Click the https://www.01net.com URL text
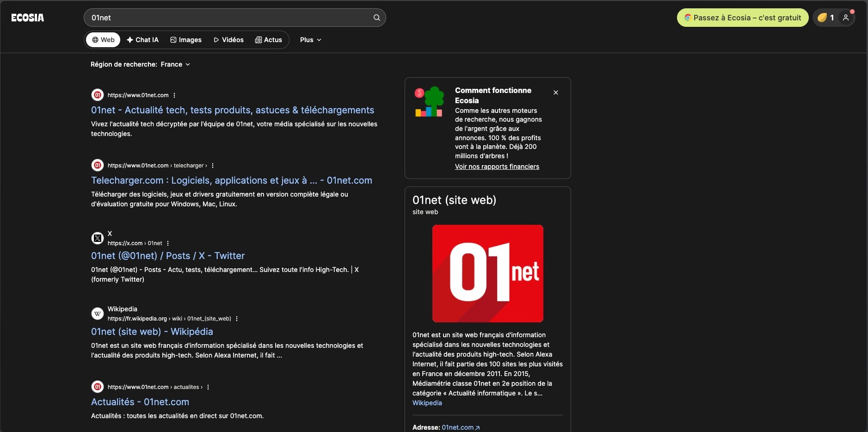 point(138,95)
